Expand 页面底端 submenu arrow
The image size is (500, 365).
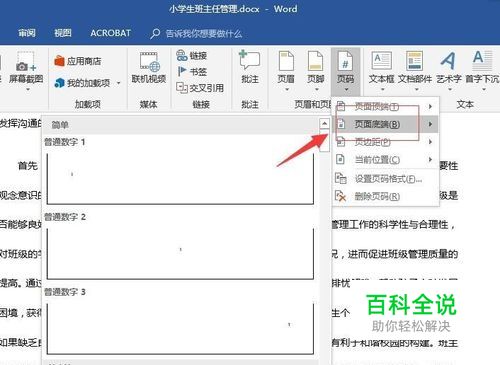pyautogui.click(x=430, y=124)
